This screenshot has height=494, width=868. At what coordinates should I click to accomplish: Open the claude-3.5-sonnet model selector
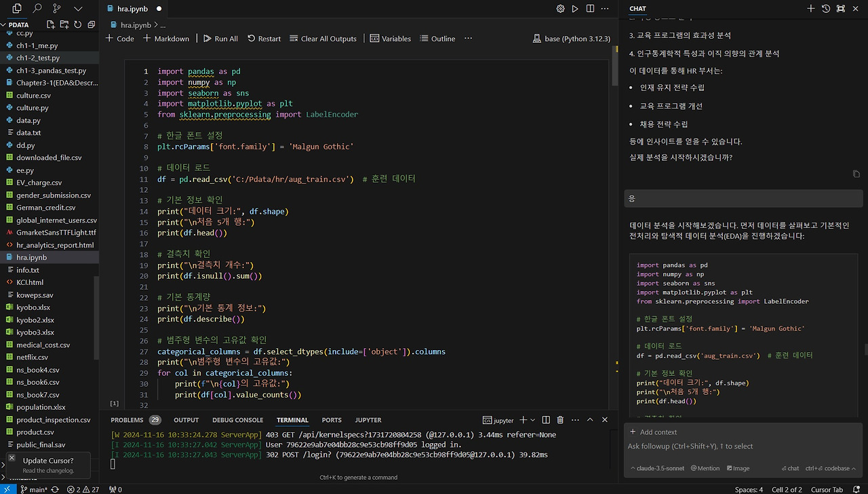click(x=658, y=468)
